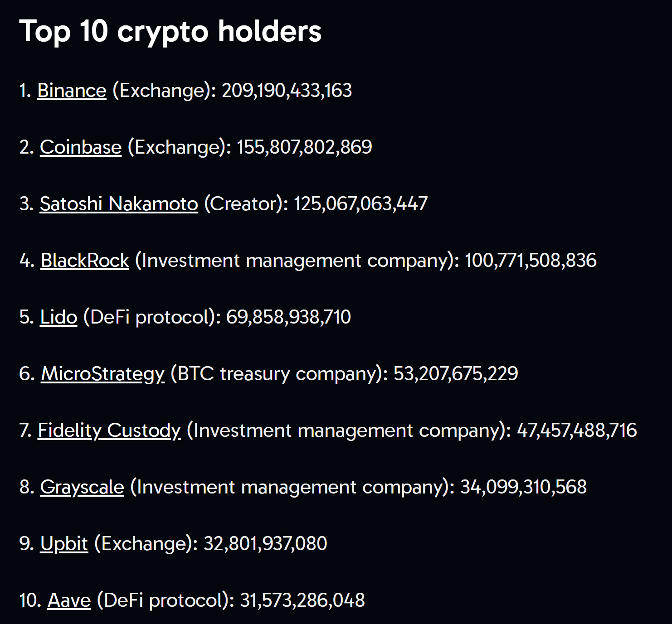Follow the Upbit link
This screenshot has height=624, width=672.
(64, 544)
